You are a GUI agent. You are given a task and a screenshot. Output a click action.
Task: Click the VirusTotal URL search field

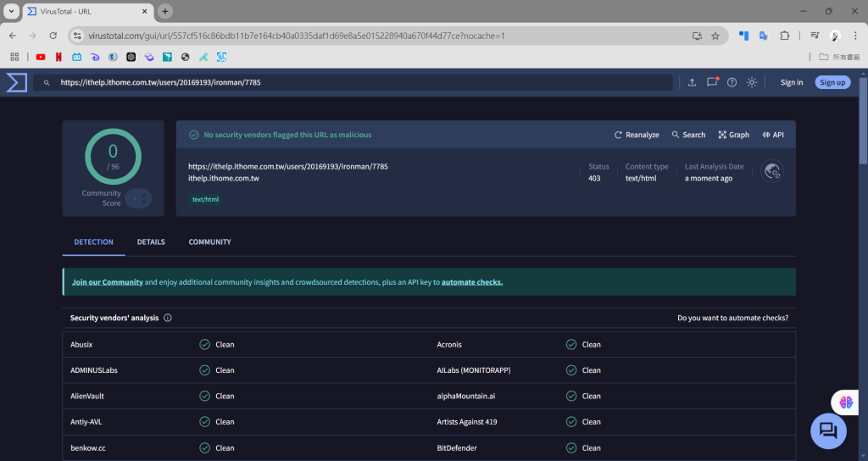click(353, 82)
